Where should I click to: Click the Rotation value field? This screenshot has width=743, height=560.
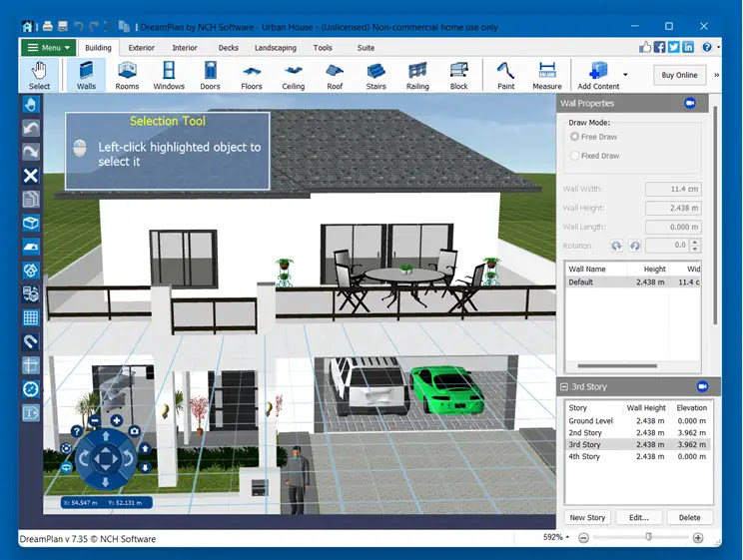tap(667, 245)
